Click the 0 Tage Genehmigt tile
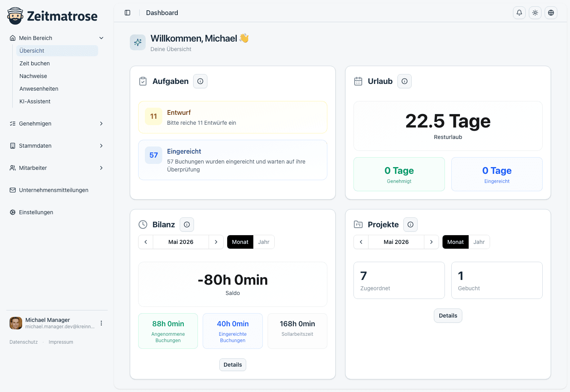 (399, 174)
